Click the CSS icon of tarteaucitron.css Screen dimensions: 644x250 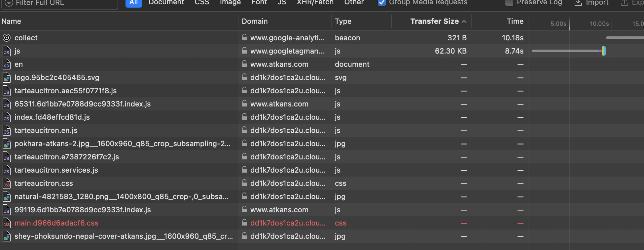point(7,183)
